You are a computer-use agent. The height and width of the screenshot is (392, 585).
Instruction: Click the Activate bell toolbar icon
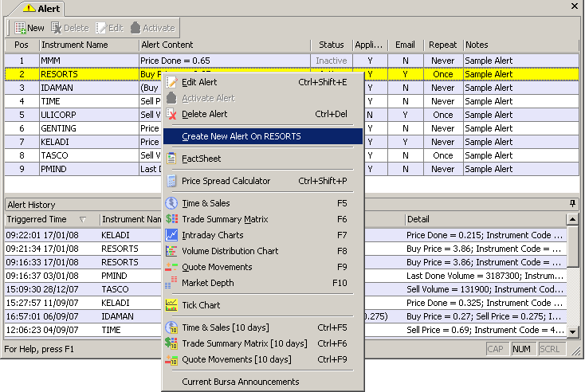pyautogui.click(x=135, y=28)
